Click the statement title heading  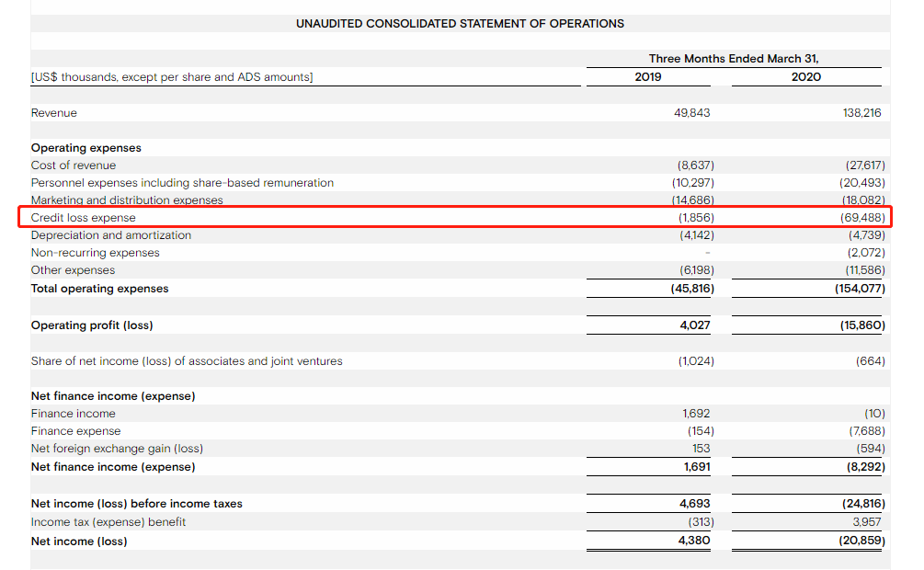[x=460, y=23]
